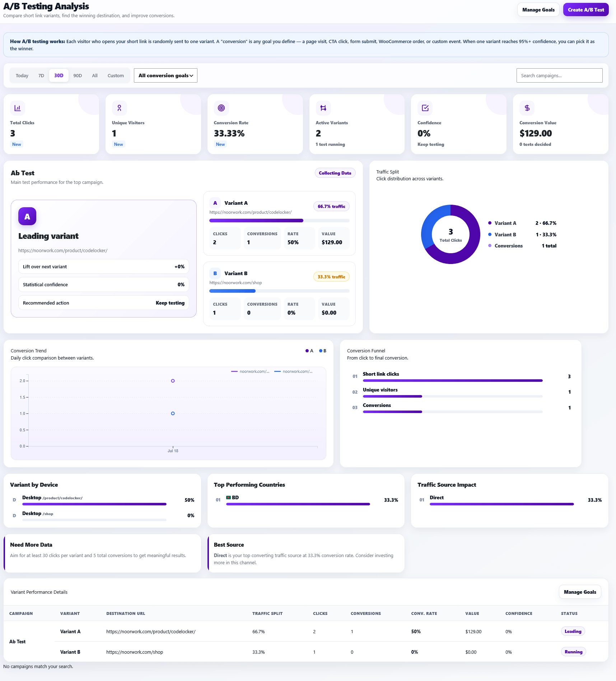Toggle series A in Conversion Trend legend
Viewport: 616px width, 681px height.
point(309,351)
